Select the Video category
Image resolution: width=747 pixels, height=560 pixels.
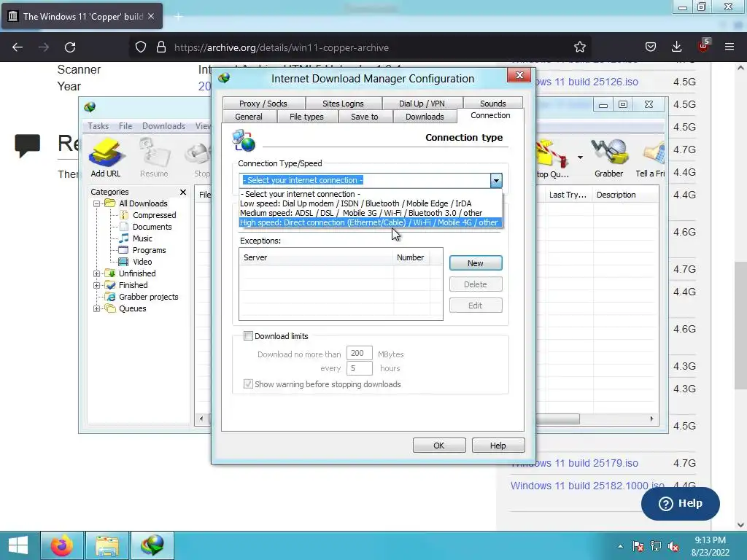142,262
